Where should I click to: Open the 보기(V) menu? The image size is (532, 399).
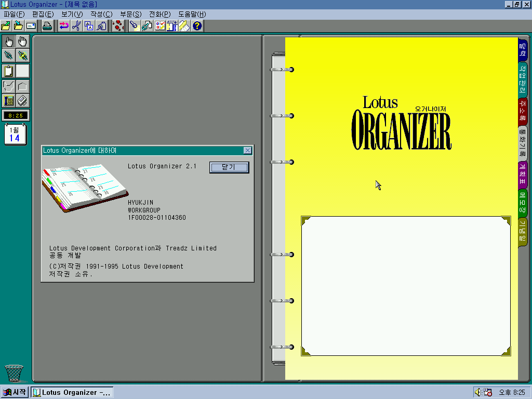72,14
